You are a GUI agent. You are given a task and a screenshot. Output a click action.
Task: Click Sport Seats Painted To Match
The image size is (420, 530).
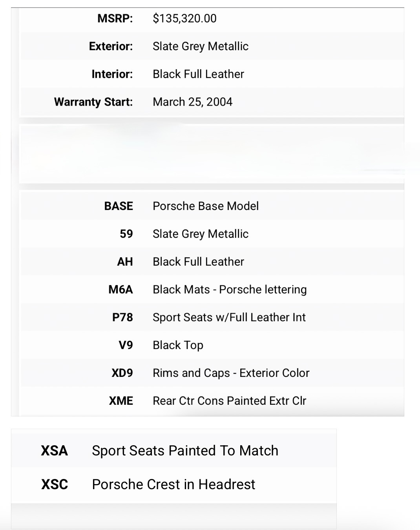click(185, 451)
